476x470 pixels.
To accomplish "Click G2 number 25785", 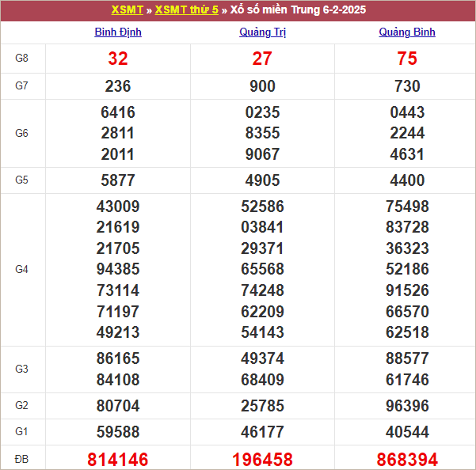I will pyautogui.click(x=262, y=406).
